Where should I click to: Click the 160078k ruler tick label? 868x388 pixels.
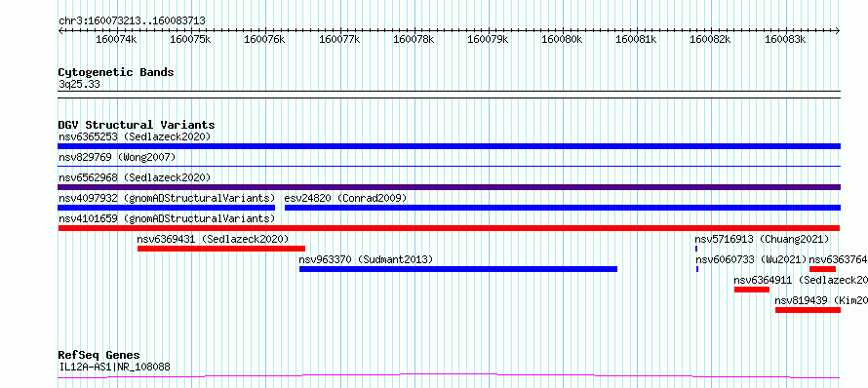[414, 39]
